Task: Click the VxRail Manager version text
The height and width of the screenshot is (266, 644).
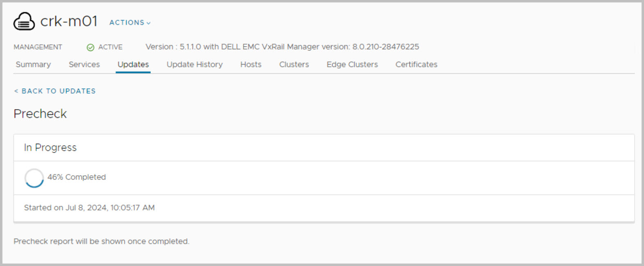Action: 282,47
